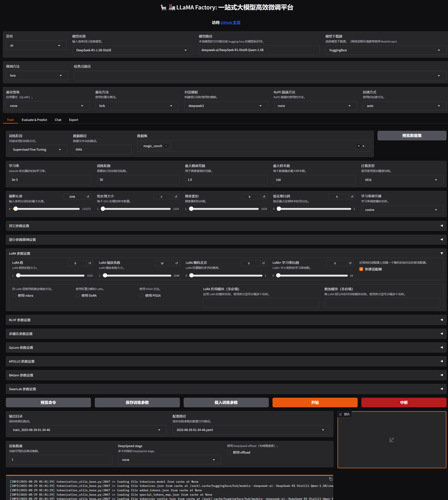The width and height of the screenshot is (448, 500).
Task: Reset the LoRA 缩放系数 value
Action: [177, 263]
